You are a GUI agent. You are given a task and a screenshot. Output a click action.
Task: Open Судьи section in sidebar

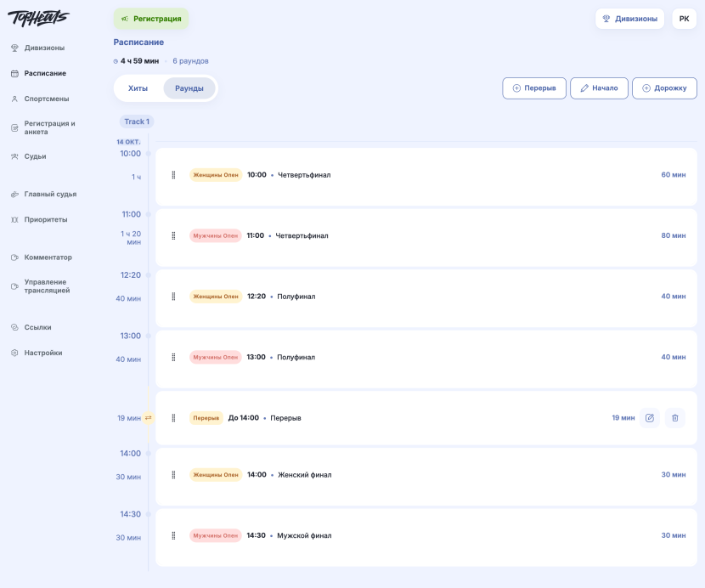(x=35, y=156)
